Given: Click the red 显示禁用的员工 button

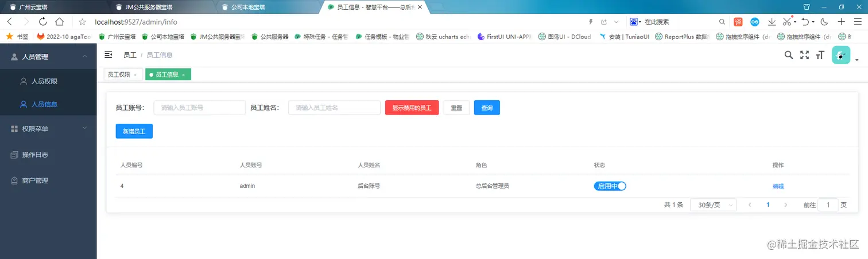Looking at the screenshot, I should pyautogui.click(x=412, y=108).
